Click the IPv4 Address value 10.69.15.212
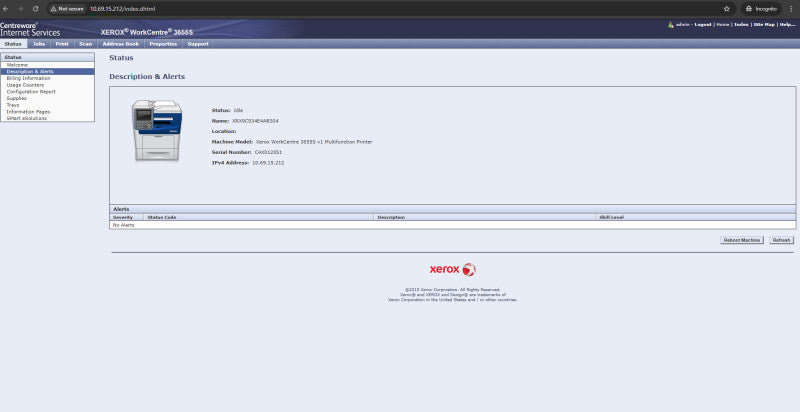The height and width of the screenshot is (412, 800). tap(268, 163)
